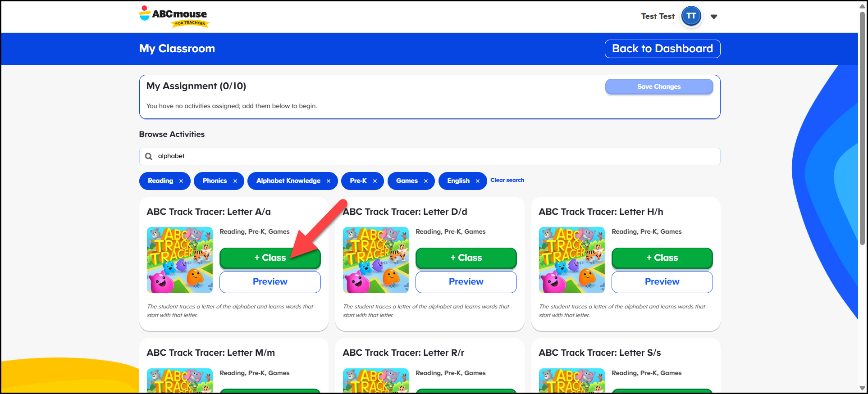
Task: Click the Browse Activities heading
Action: [x=172, y=134]
